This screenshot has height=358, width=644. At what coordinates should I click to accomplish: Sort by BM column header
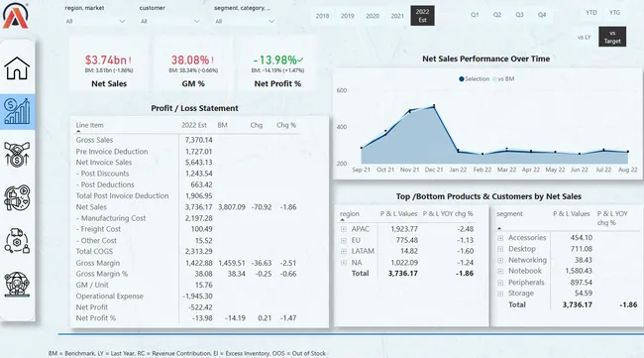(222, 125)
